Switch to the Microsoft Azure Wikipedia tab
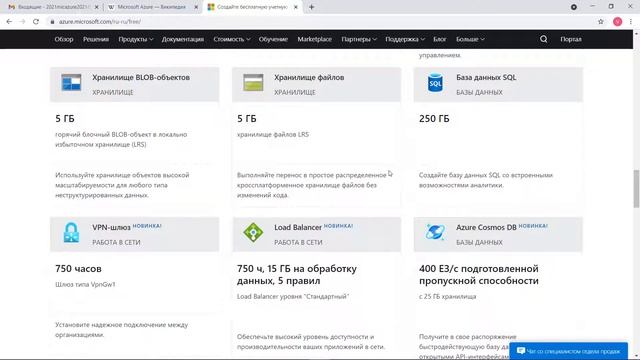This screenshot has height=360, width=640. point(152,7)
